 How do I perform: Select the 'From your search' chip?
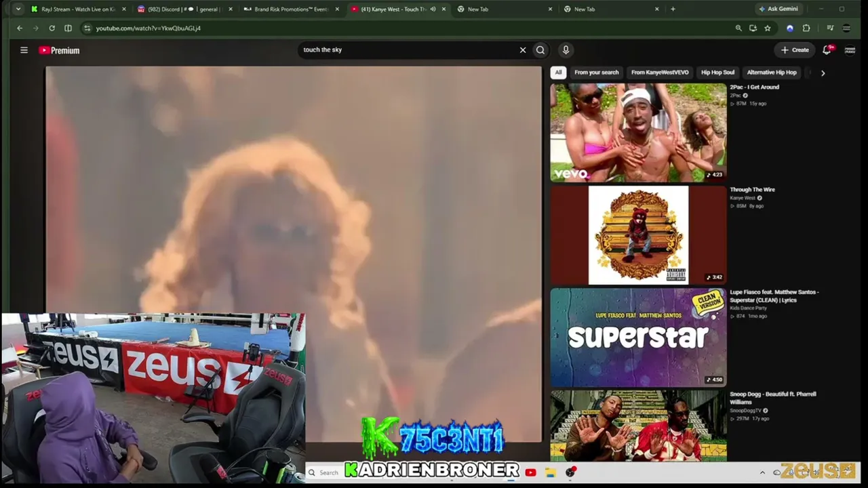(x=597, y=73)
